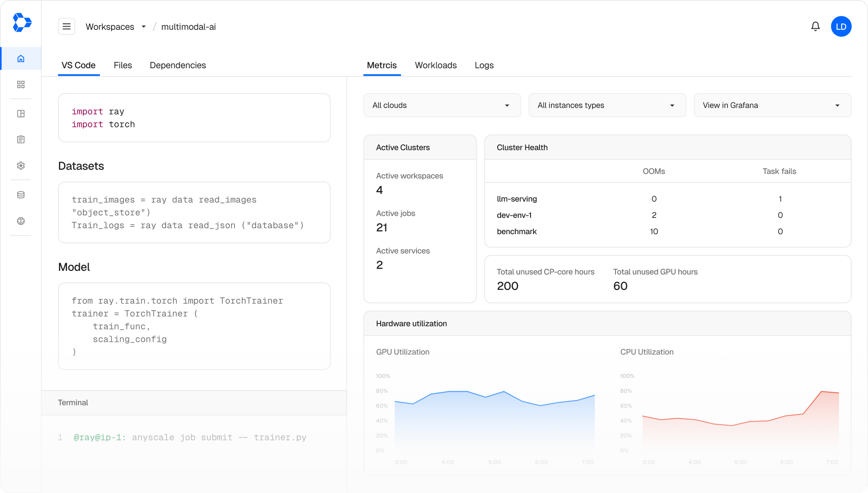
Task: Switch to the Workloads tab
Action: (436, 65)
